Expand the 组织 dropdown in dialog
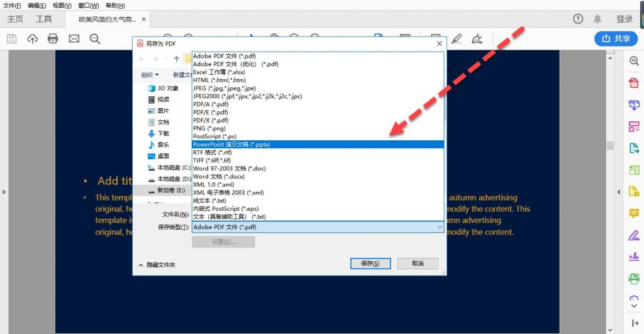This screenshot has height=334, width=644. tap(150, 75)
